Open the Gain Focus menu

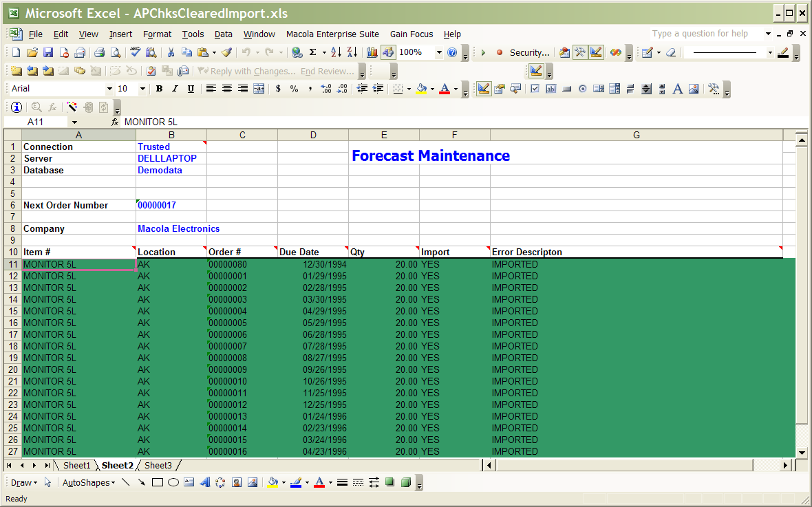412,34
